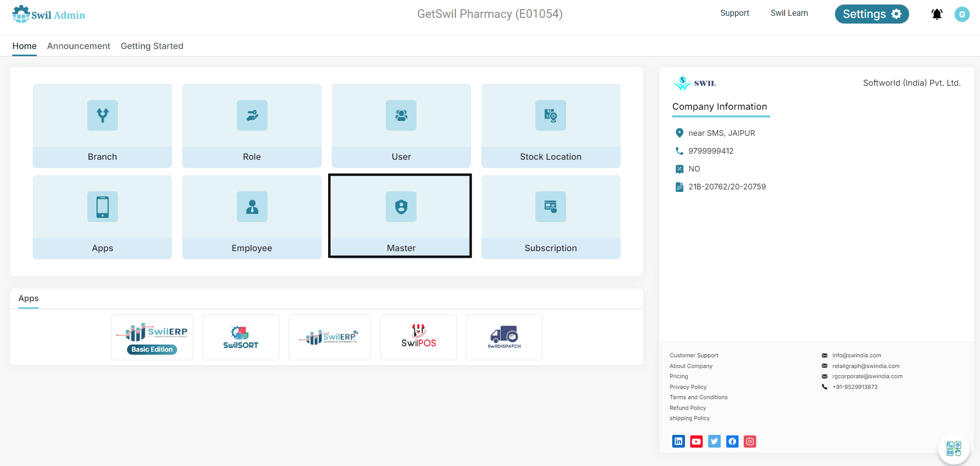
Task: Click the percent icon beside NO
Action: click(x=679, y=169)
